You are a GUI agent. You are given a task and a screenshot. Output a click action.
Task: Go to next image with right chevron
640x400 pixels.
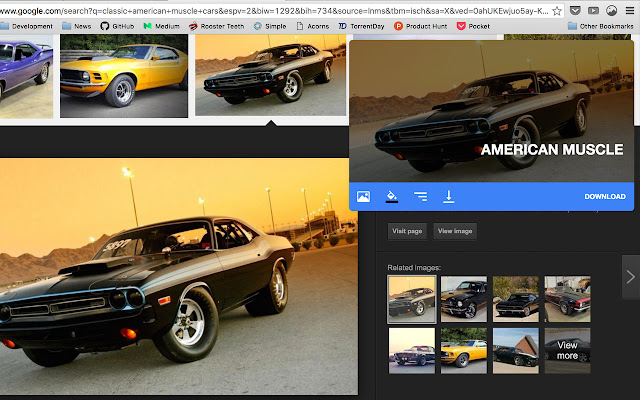coord(631,277)
